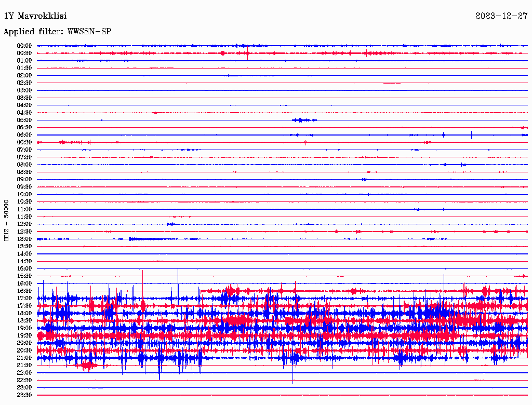532x405 pixels.
Task: Click the 18:00 time label
Action: [x=24, y=314]
